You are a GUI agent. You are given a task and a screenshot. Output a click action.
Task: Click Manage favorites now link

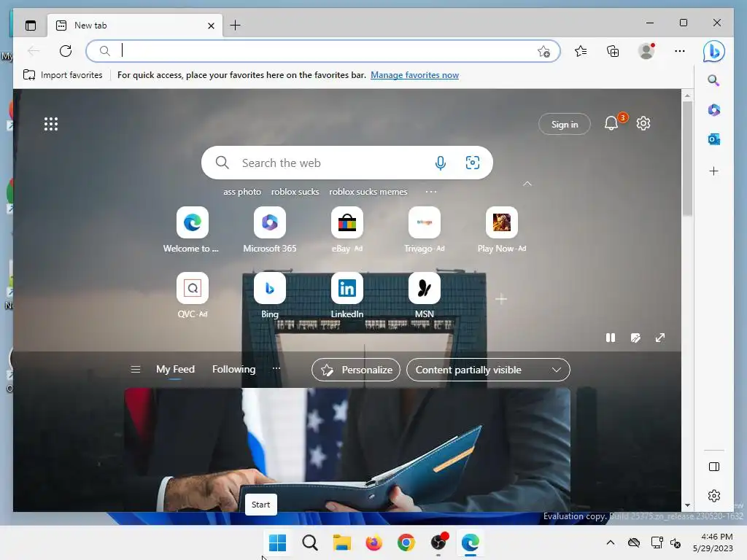(414, 75)
